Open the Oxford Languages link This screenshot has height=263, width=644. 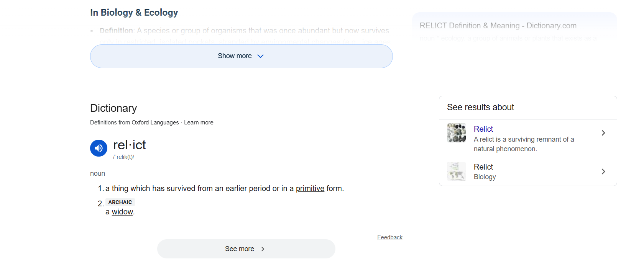155,123
